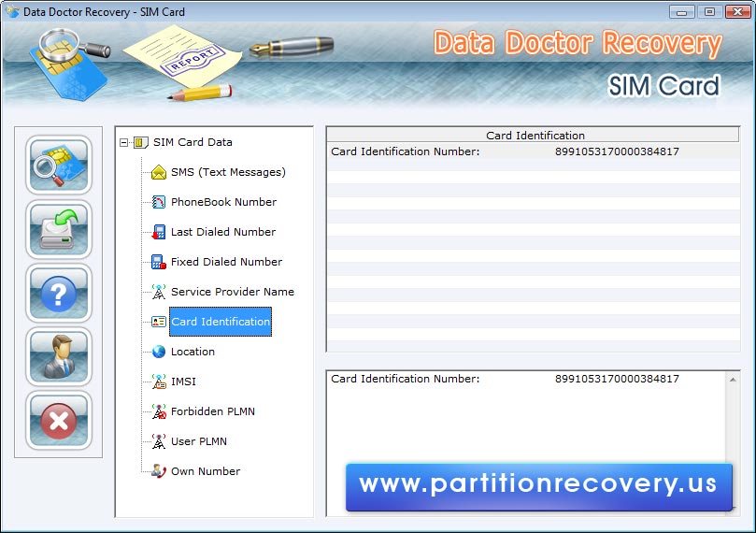Open SMS (Text Messages) tree item

point(228,172)
